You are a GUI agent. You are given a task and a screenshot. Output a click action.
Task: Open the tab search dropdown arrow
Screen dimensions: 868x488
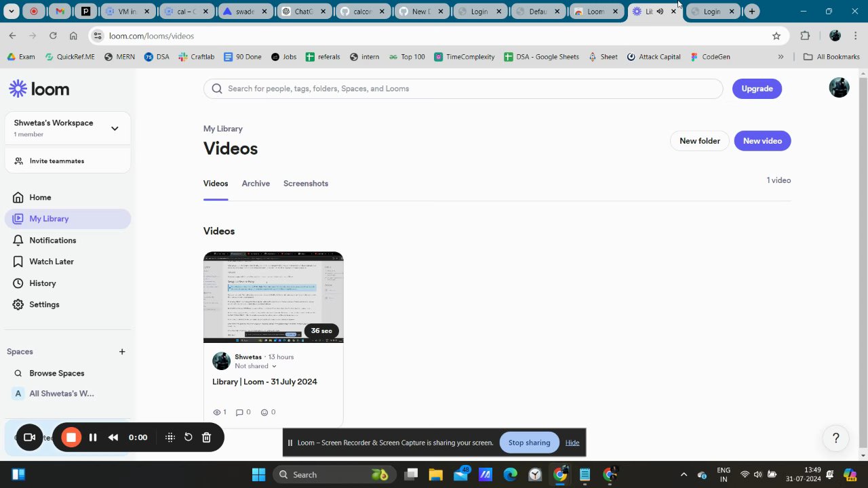coord(12,12)
